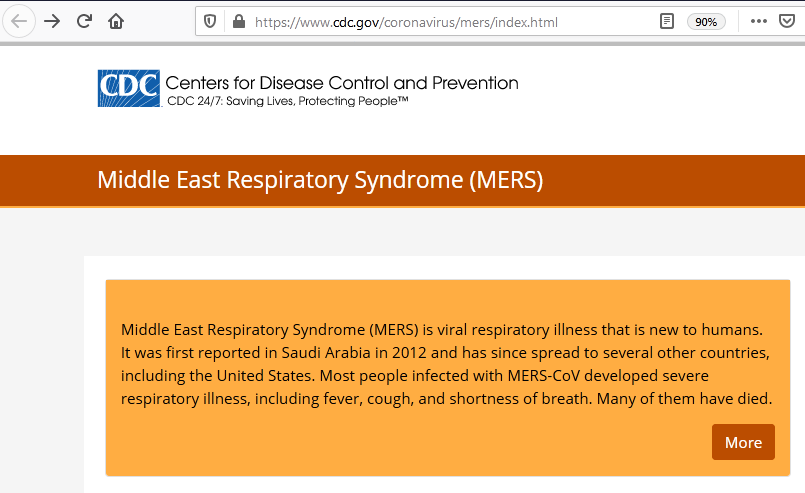Open the tracking protection shield icon

click(x=210, y=22)
